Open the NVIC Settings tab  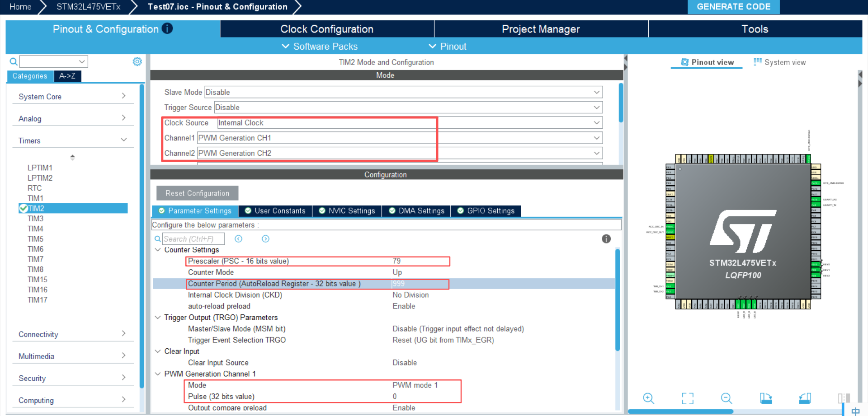347,211
